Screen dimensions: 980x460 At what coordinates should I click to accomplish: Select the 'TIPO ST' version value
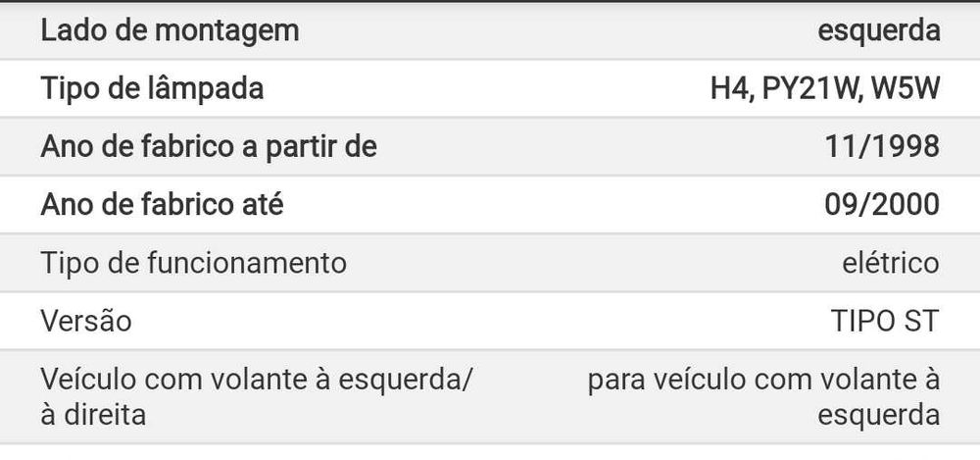[884, 321]
